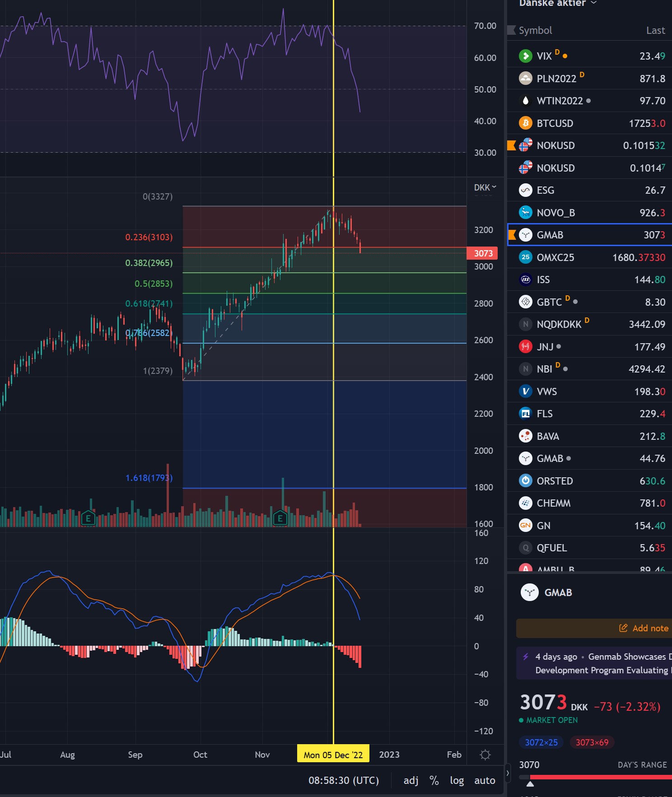Click the OMXC25 index icon
The image size is (672, 797).
tap(525, 257)
